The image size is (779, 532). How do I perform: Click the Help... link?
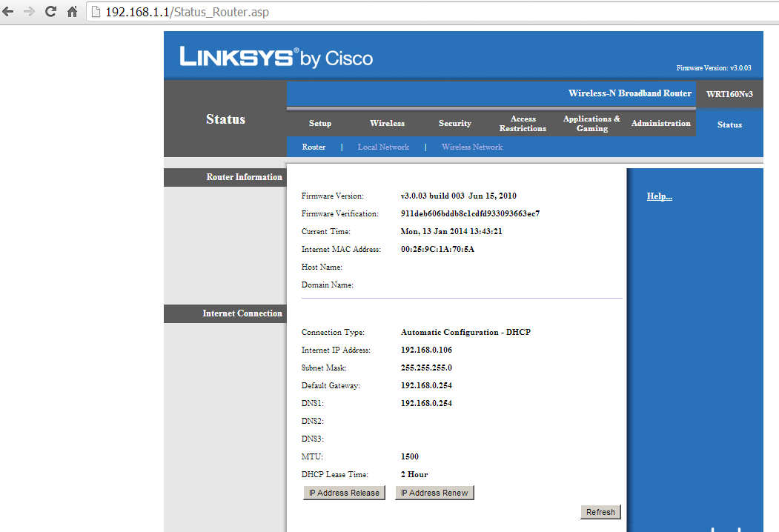(x=660, y=196)
